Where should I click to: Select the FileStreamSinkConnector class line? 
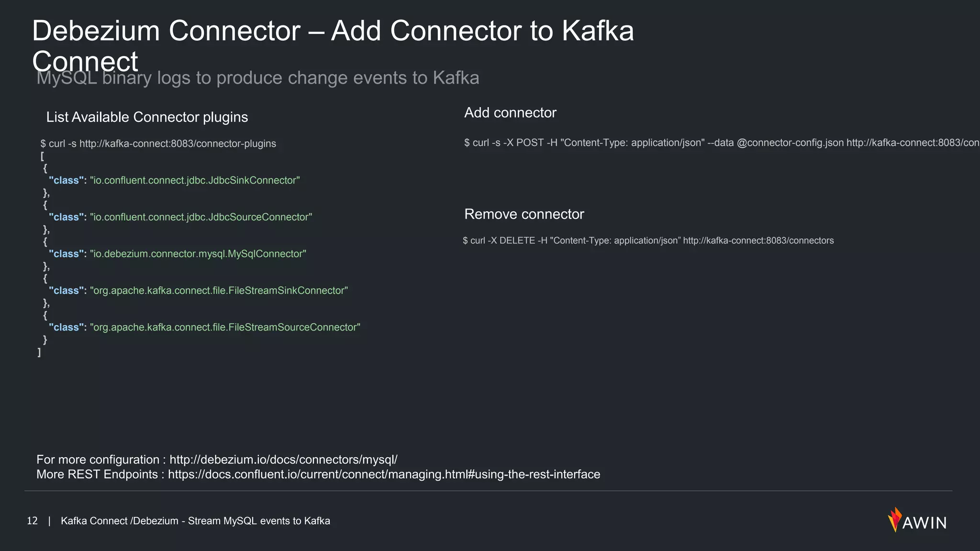198,291
